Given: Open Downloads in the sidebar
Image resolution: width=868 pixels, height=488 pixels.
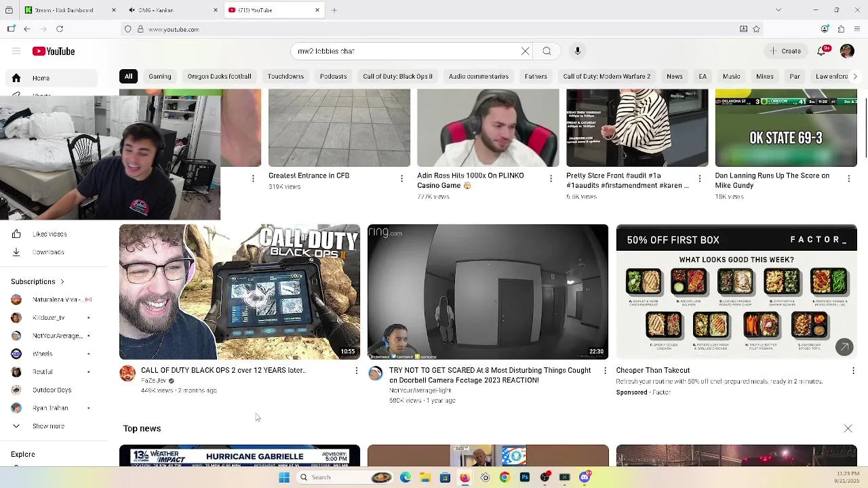Looking at the screenshot, I should coord(47,252).
